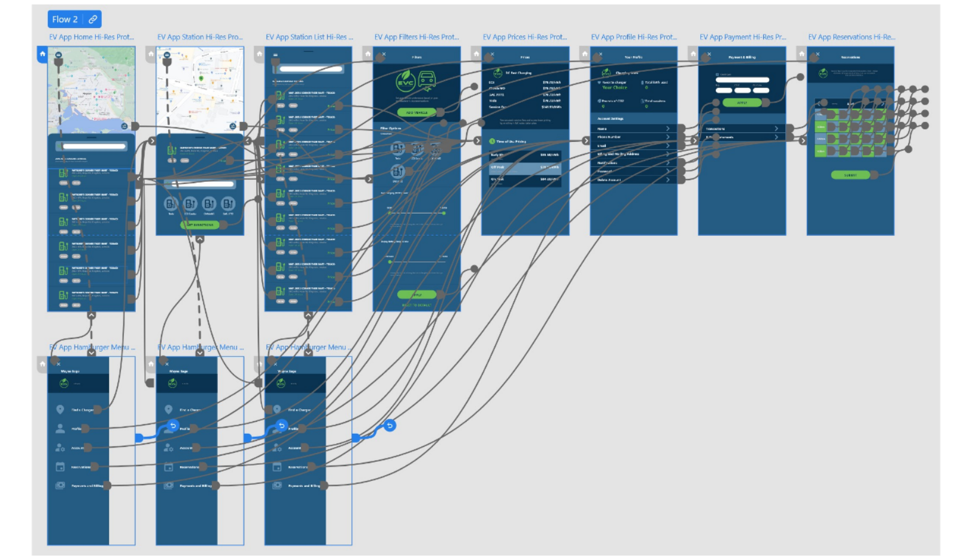Expand the Transactions row on Payment artboard

pos(776,129)
